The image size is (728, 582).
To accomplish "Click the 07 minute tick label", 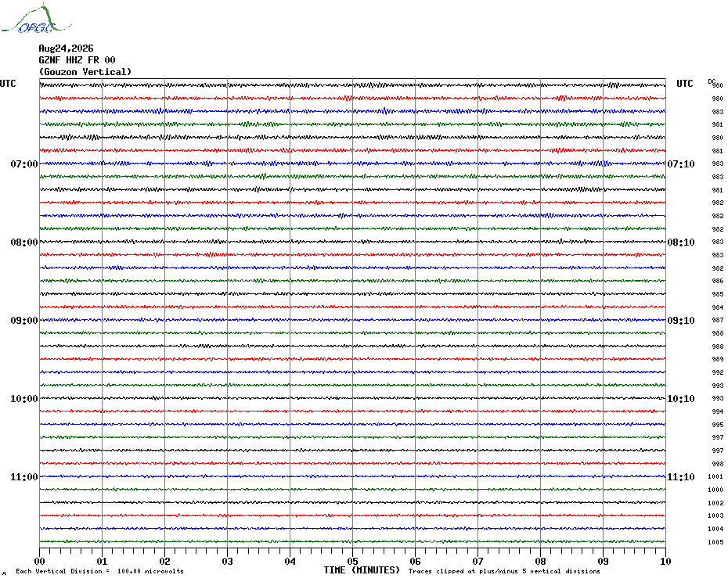I will tap(478, 561).
